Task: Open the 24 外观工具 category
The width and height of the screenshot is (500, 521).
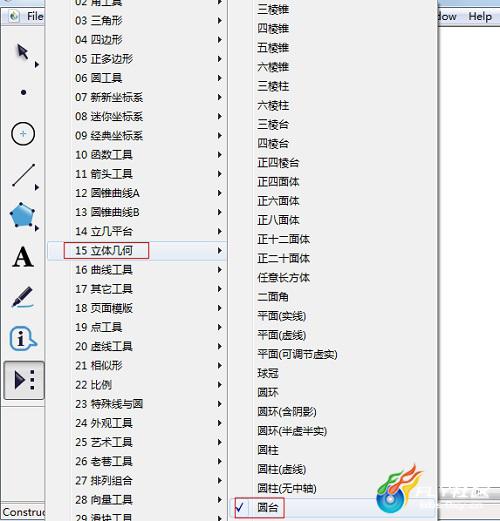Action: click(137, 423)
